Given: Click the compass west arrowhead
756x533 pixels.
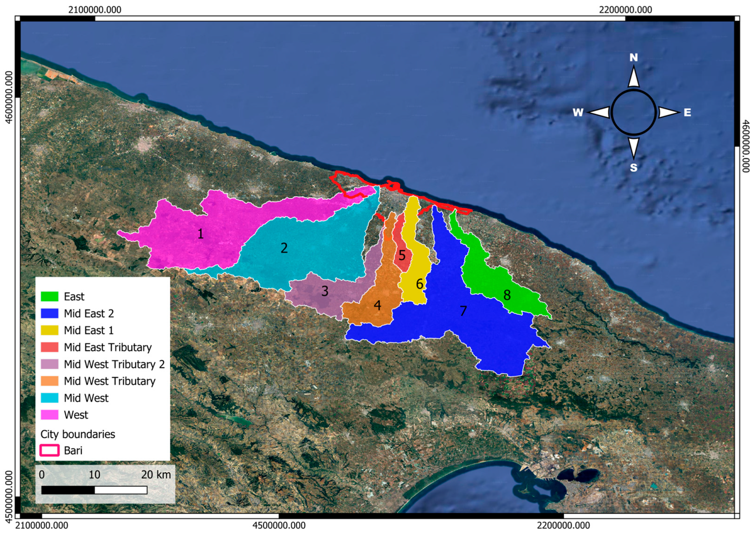Looking at the screenshot, I should pos(598,112).
